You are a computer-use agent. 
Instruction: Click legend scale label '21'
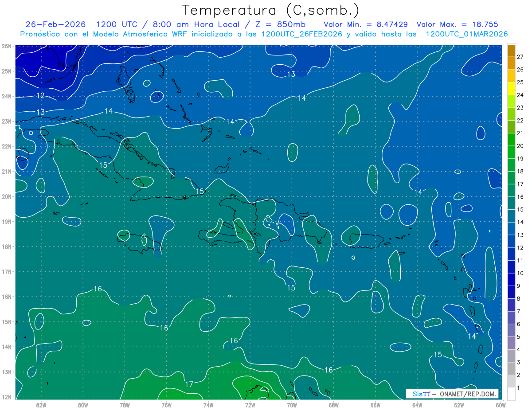[x=520, y=133]
